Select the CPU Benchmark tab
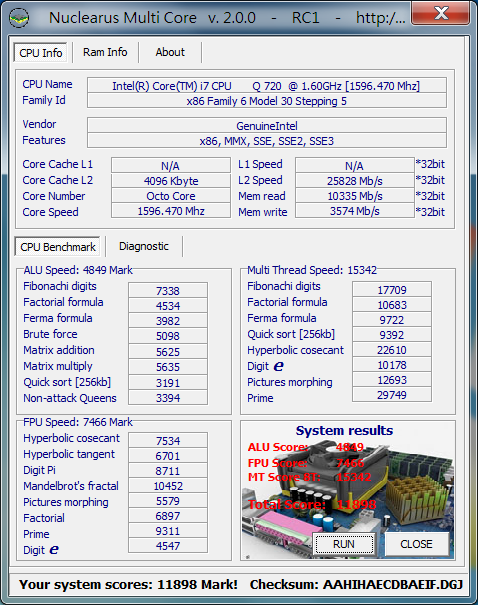Screen dimensions: 478x605 [58, 247]
